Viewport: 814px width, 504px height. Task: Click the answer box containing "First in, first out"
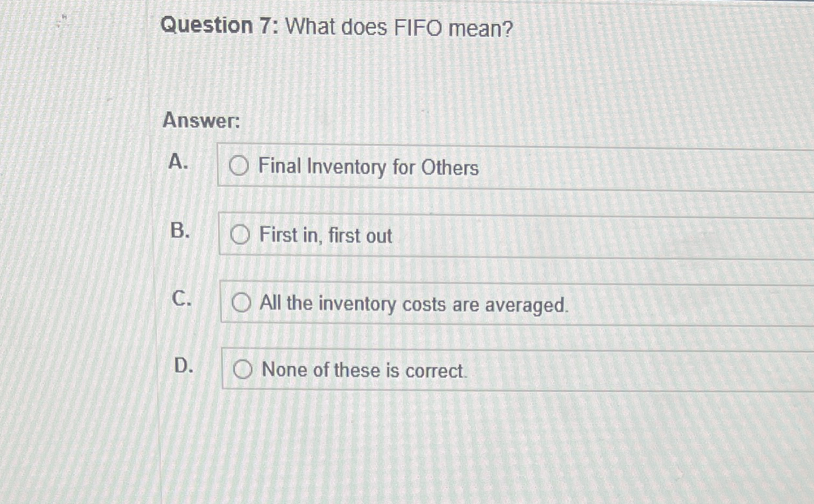coord(456,236)
